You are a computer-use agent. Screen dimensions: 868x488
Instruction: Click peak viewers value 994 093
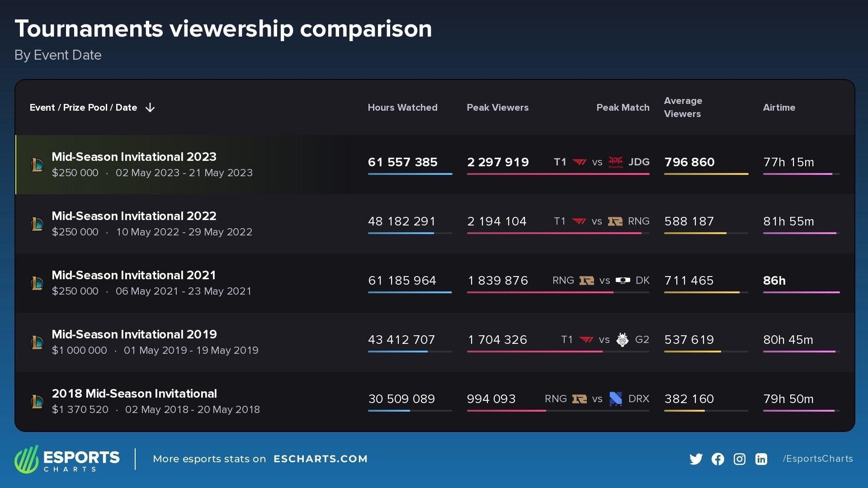491,399
